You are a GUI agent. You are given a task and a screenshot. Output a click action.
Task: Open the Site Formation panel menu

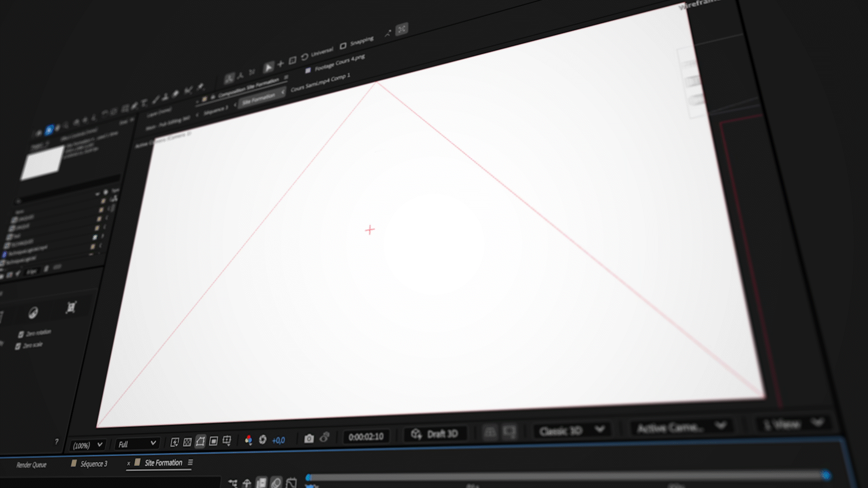190,462
